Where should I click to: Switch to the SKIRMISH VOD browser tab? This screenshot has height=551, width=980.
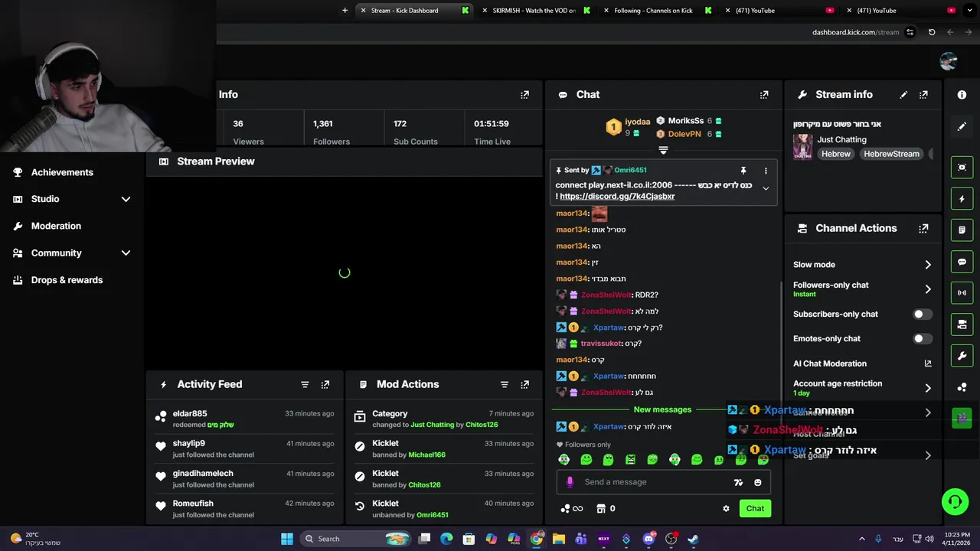(x=534, y=11)
